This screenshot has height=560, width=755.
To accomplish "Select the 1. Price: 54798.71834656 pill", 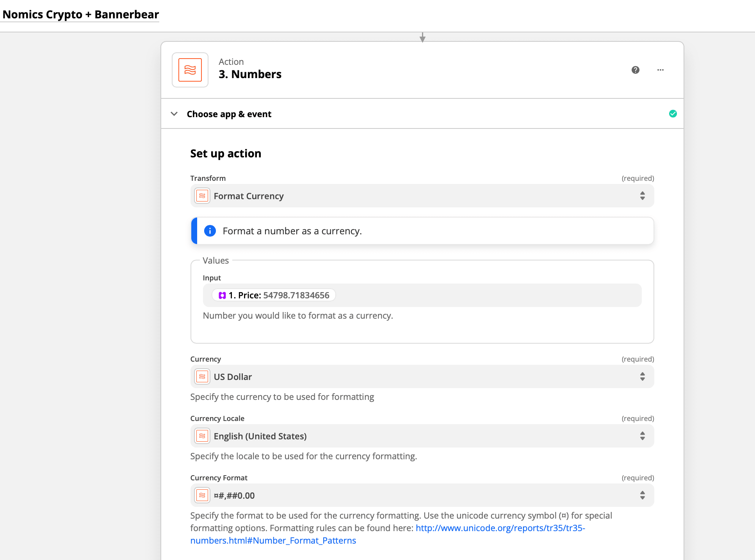I will [274, 295].
